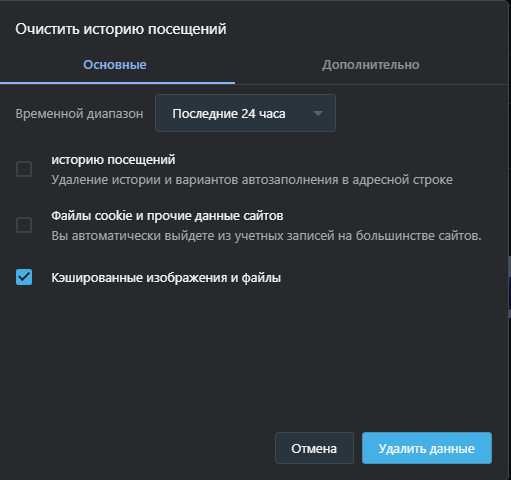Check the Файлы cookie checkbox
Viewport: 511px width, 480px height.
24,225
